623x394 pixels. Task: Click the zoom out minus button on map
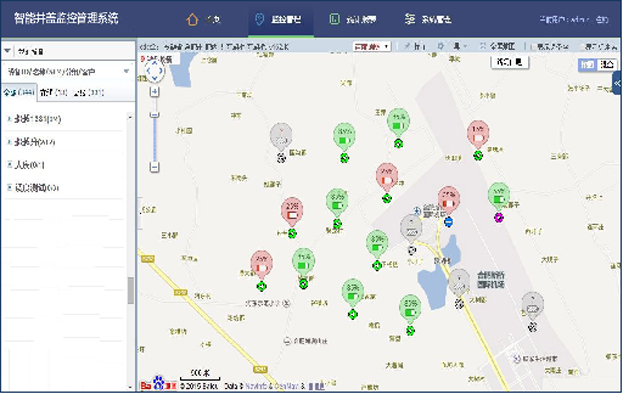pyautogui.click(x=155, y=167)
